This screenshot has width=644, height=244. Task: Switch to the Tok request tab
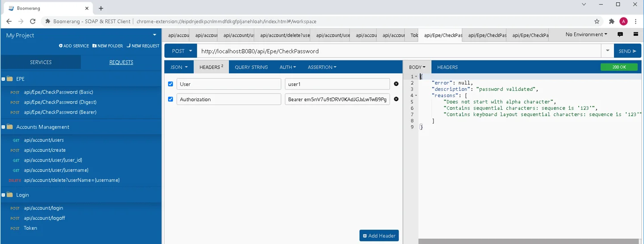pos(414,35)
